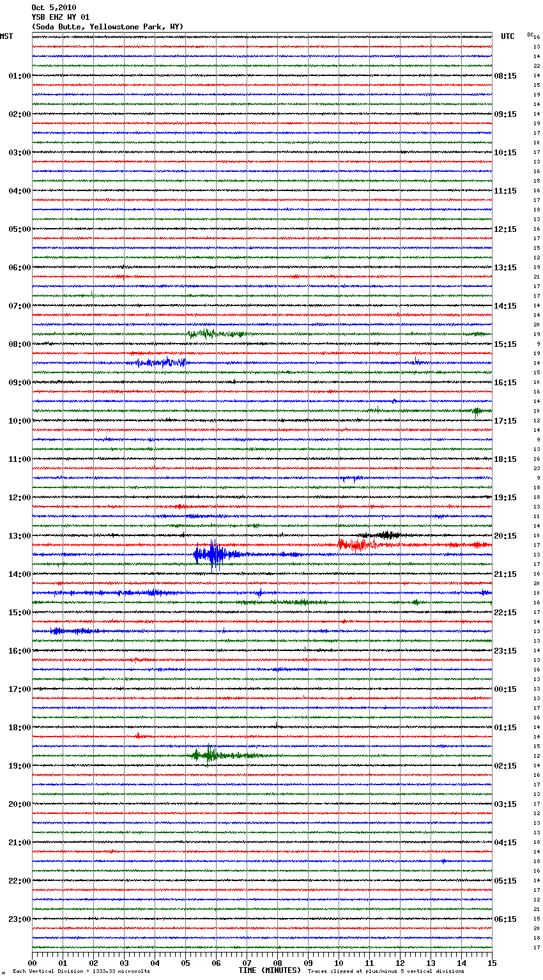Pick the "21:15" UTC time label

[505, 574]
